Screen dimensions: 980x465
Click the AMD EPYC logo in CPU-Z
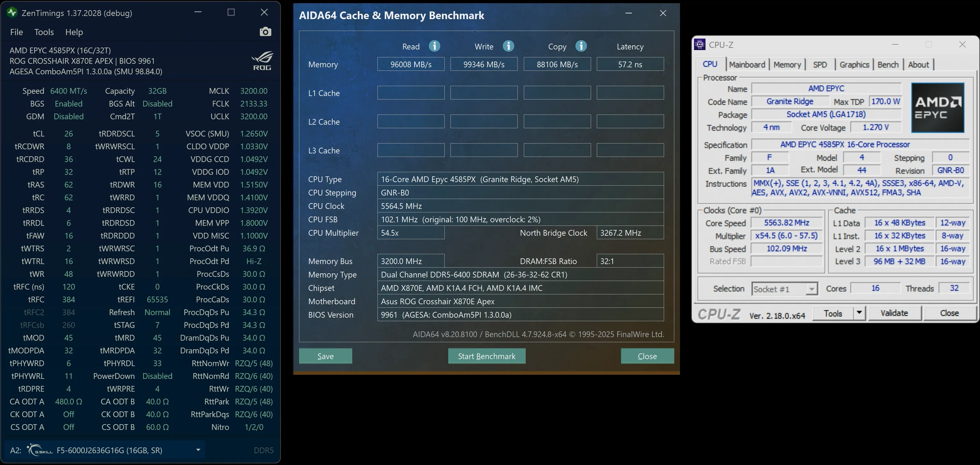(x=938, y=108)
